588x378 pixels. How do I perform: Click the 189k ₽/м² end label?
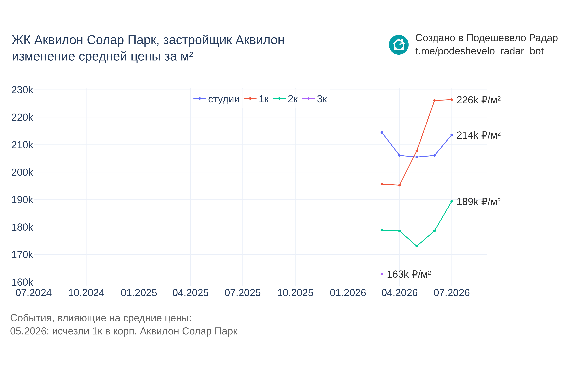pyautogui.click(x=478, y=201)
